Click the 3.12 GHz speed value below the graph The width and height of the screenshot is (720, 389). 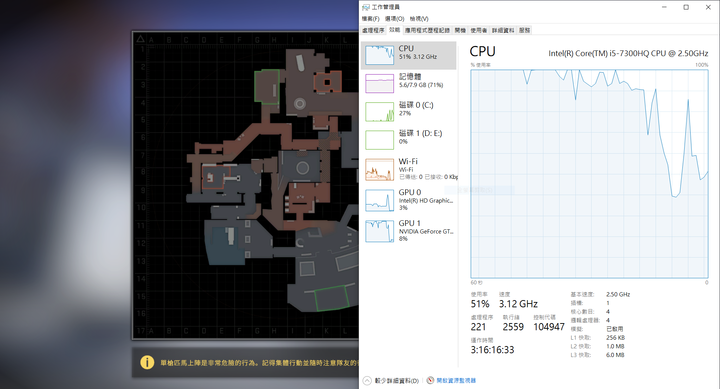click(x=518, y=304)
